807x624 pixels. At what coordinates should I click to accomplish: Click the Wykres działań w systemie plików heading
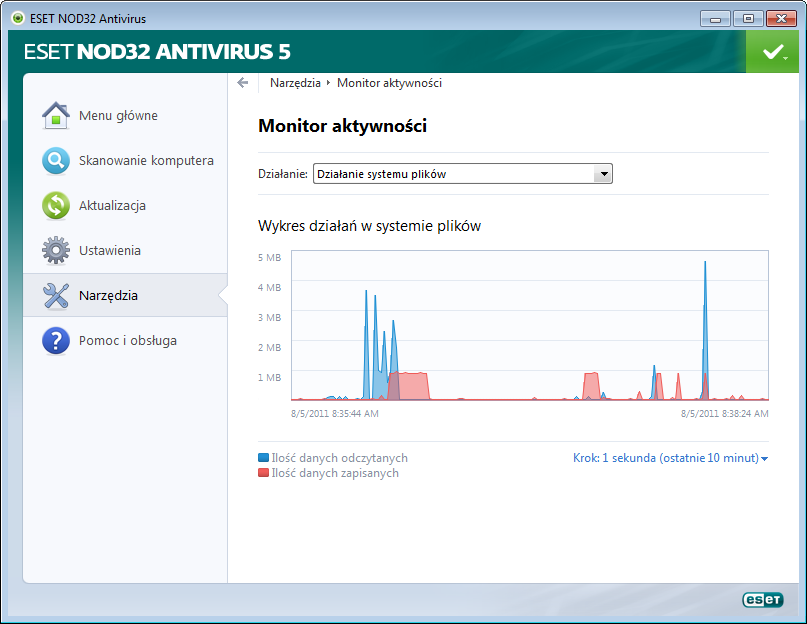[x=369, y=226]
